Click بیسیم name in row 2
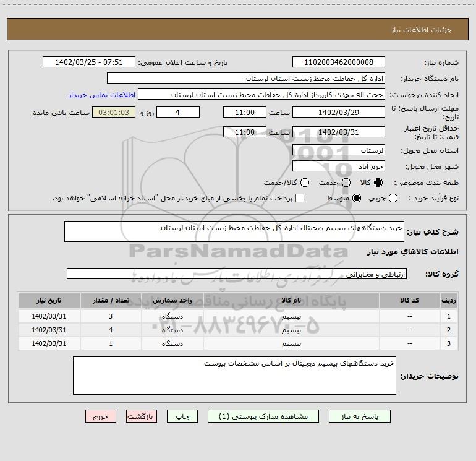476x461 pixels. pos(291,330)
